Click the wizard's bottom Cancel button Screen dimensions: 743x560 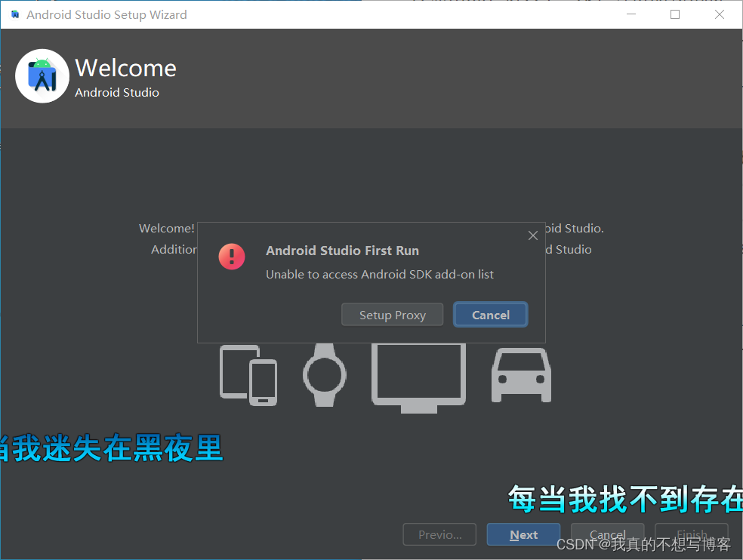click(x=608, y=534)
